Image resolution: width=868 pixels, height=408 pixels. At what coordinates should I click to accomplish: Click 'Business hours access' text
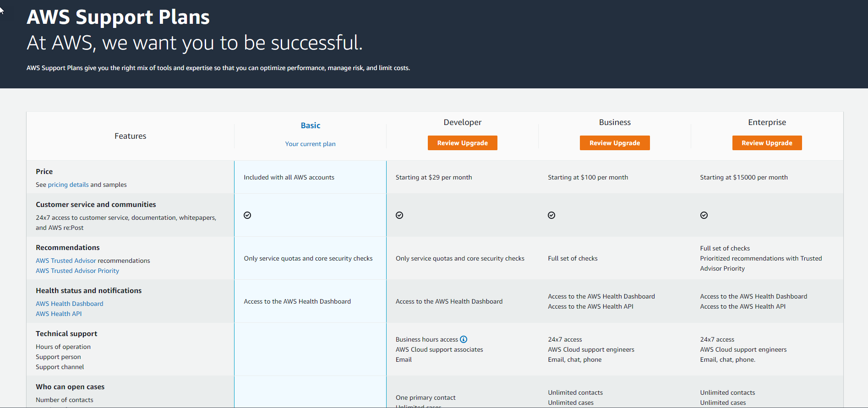pos(427,339)
